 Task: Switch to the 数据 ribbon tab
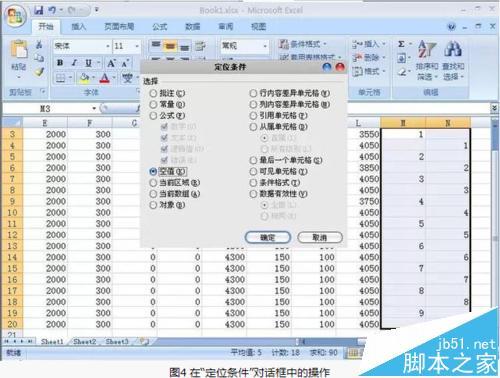point(193,27)
